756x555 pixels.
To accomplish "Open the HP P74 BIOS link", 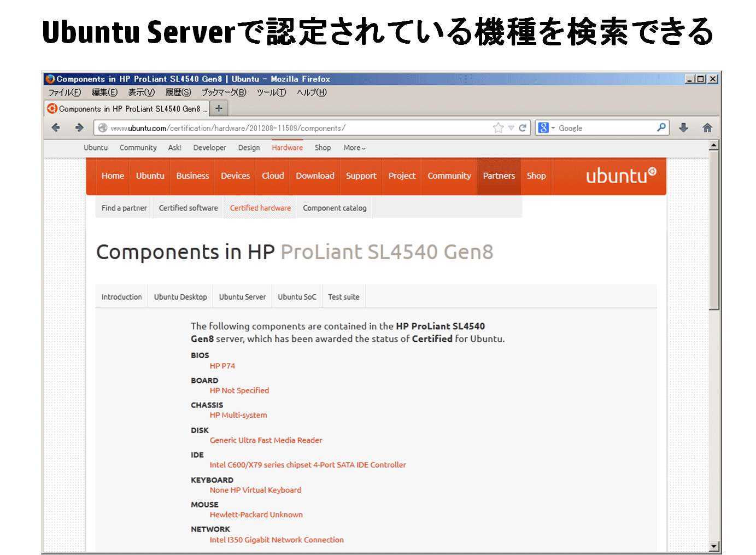I will pos(222,366).
